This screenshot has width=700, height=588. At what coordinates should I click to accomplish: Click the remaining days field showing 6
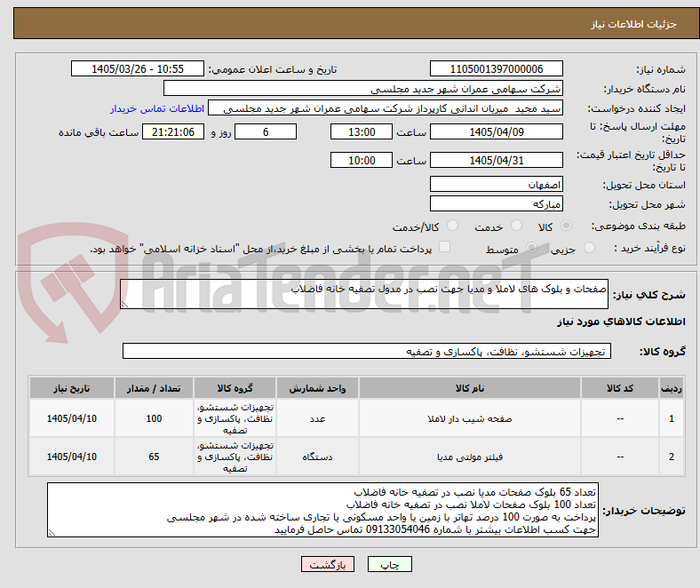(x=266, y=131)
